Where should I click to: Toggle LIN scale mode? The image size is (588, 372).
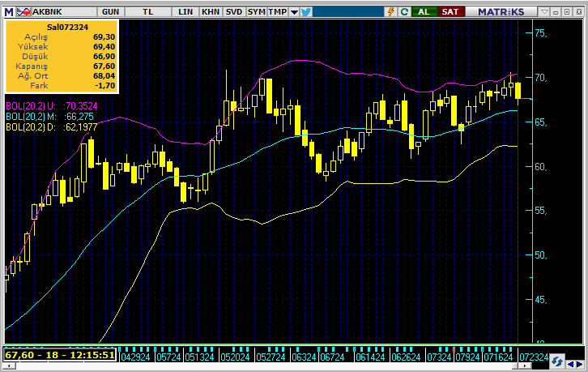click(x=185, y=11)
